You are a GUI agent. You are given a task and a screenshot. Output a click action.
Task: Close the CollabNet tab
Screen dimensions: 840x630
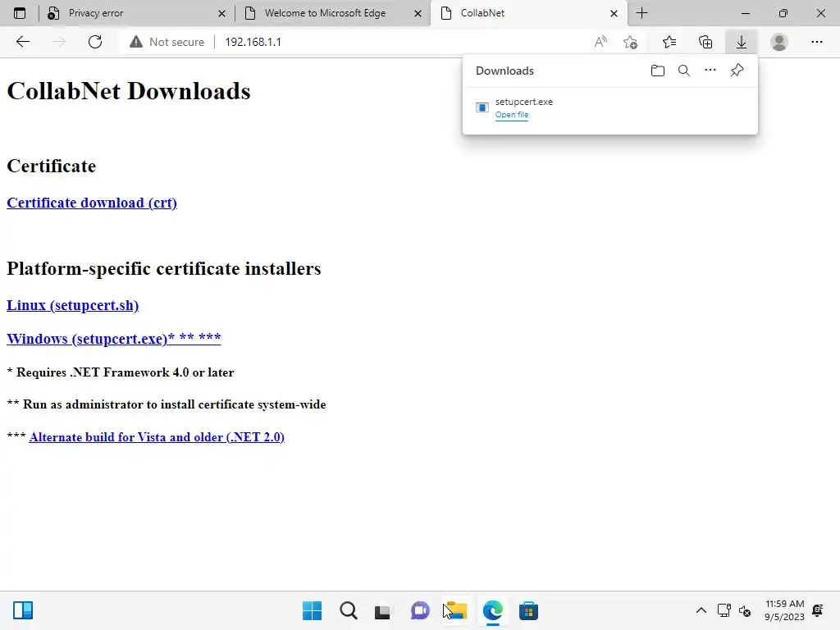click(x=614, y=13)
